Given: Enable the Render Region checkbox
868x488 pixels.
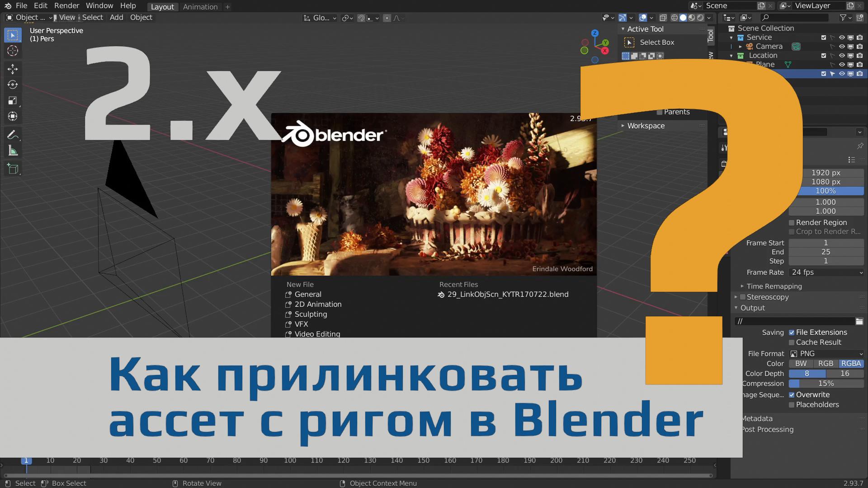Looking at the screenshot, I should tap(792, 223).
